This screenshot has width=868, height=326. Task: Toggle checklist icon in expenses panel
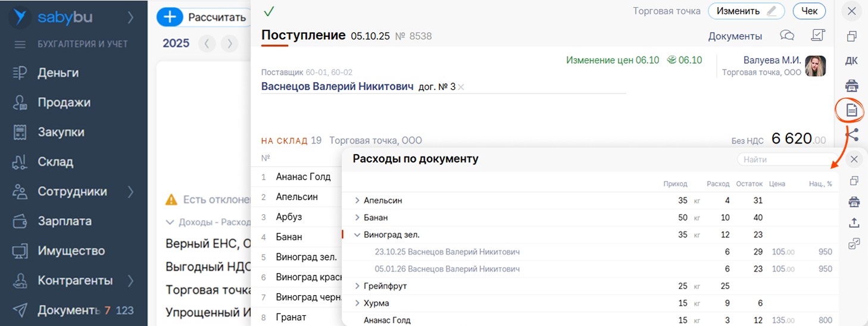[854, 243]
